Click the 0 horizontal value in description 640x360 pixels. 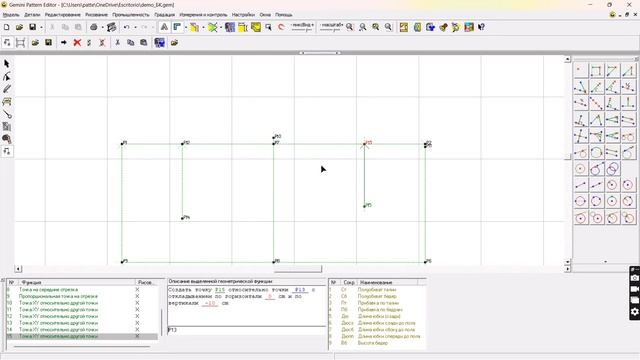(270, 297)
